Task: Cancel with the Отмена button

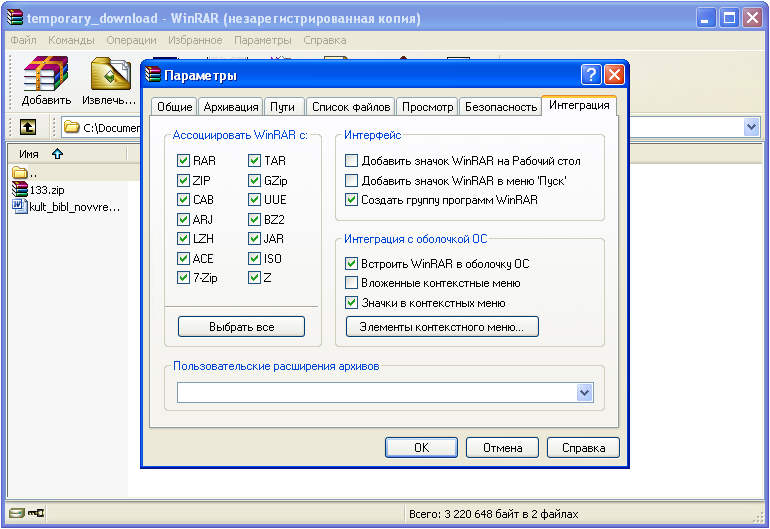Action: click(x=502, y=447)
